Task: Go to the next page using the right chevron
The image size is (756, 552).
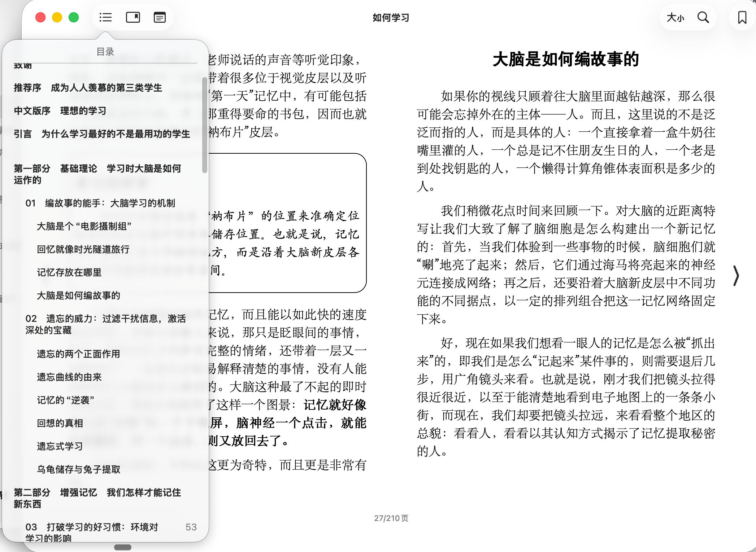Action: point(737,276)
